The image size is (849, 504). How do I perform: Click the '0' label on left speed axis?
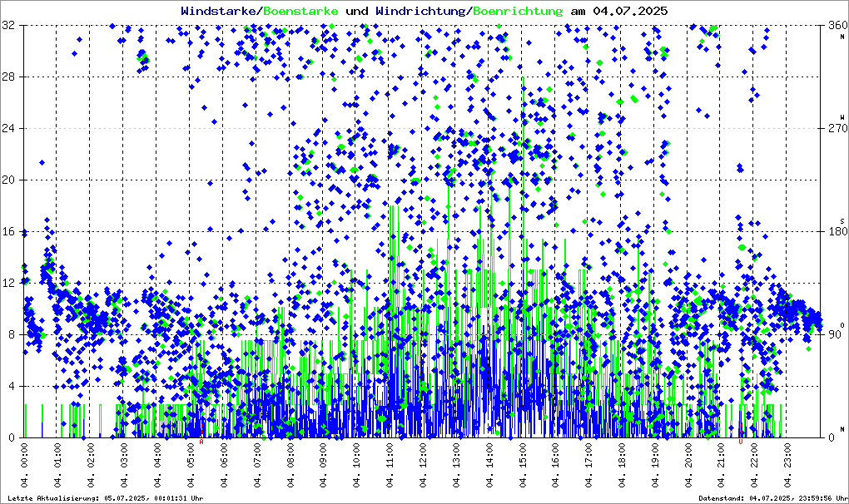(12, 438)
